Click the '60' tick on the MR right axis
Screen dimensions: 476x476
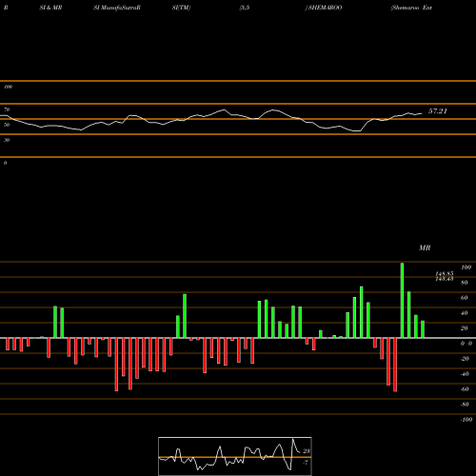tap(465, 298)
